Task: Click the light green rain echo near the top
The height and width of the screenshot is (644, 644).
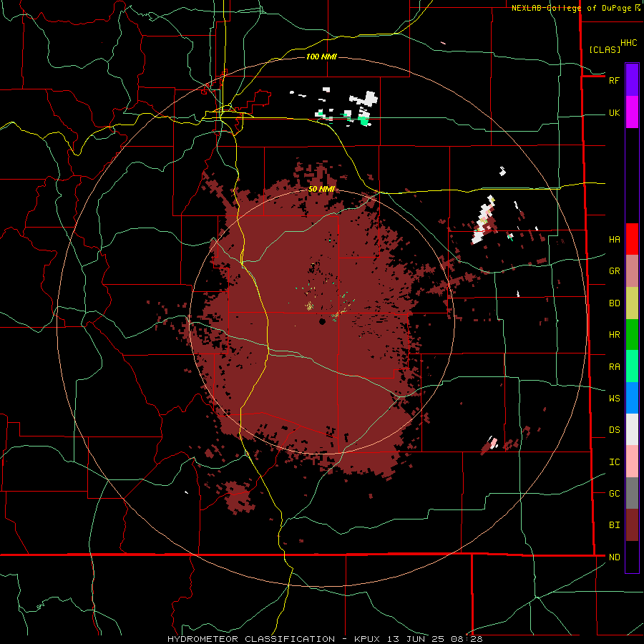Action: pyautogui.click(x=363, y=120)
